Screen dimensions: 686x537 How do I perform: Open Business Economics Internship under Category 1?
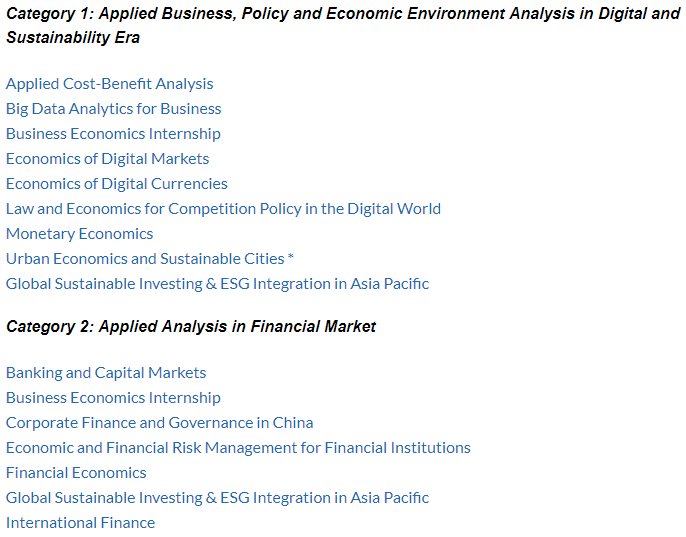(113, 133)
